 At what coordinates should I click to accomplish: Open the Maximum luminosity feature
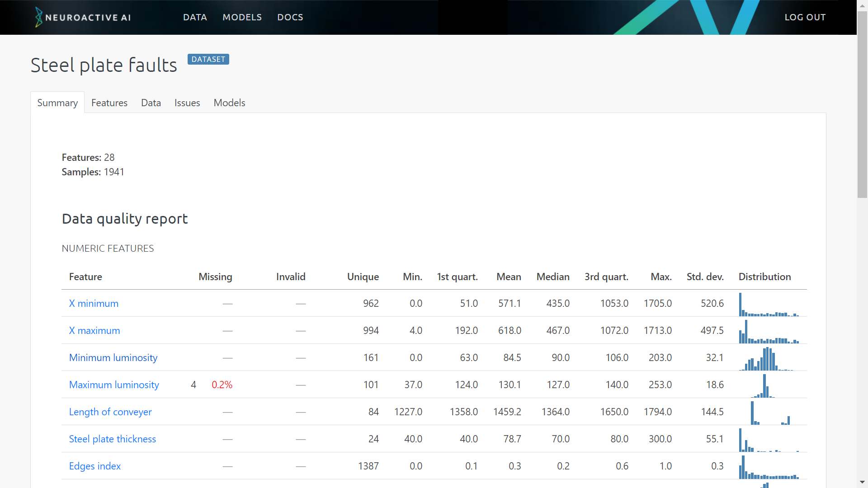pyautogui.click(x=114, y=385)
